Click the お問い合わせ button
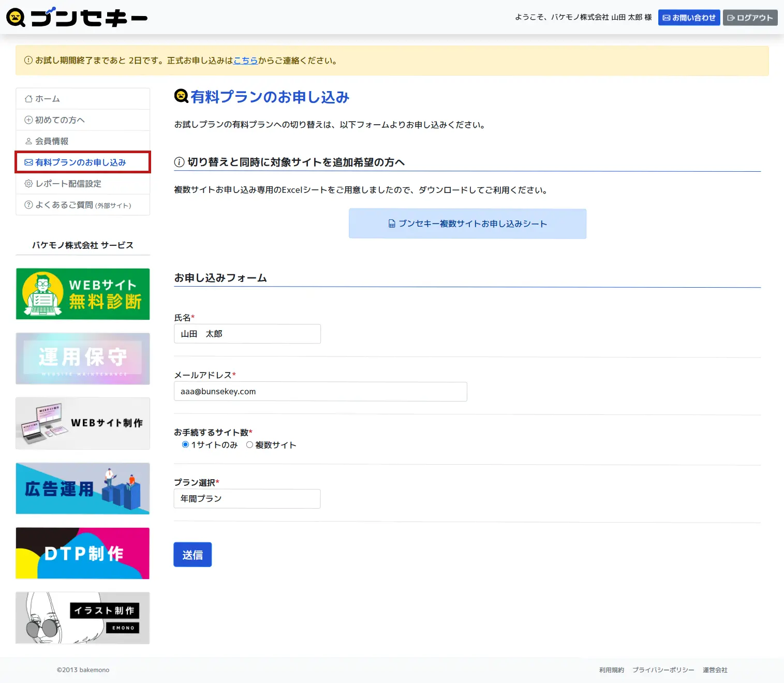Viewport: 784px width, 683px height. (x=689, y=18)
